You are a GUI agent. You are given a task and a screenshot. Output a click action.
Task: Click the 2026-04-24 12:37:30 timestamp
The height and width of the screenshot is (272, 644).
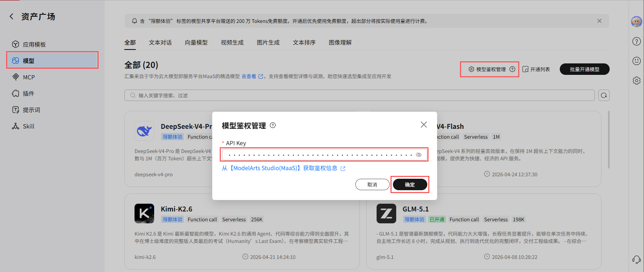click(514, 174)
